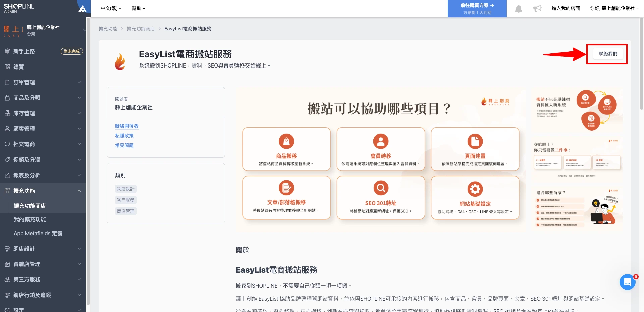
Task: Click the 訂單管理 order icon
Action: coord(7,82)
